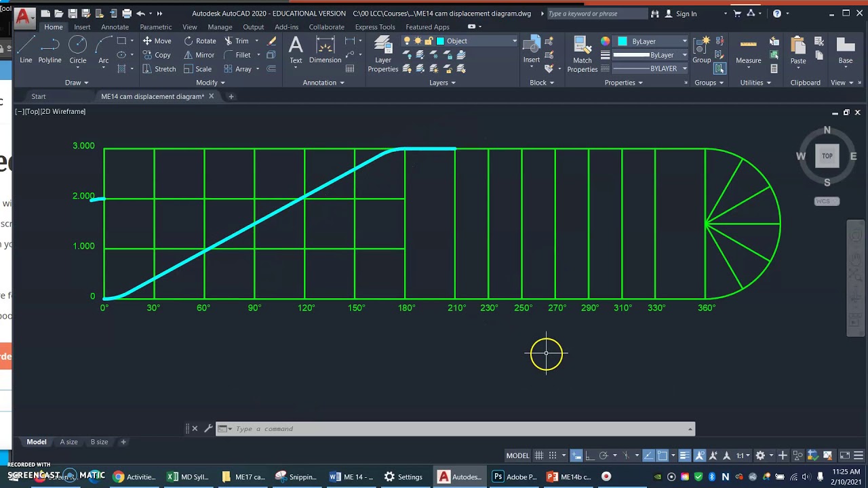Select the Arc tool
This screenshot has width=868, height=488.
click(x=103, y=50)
